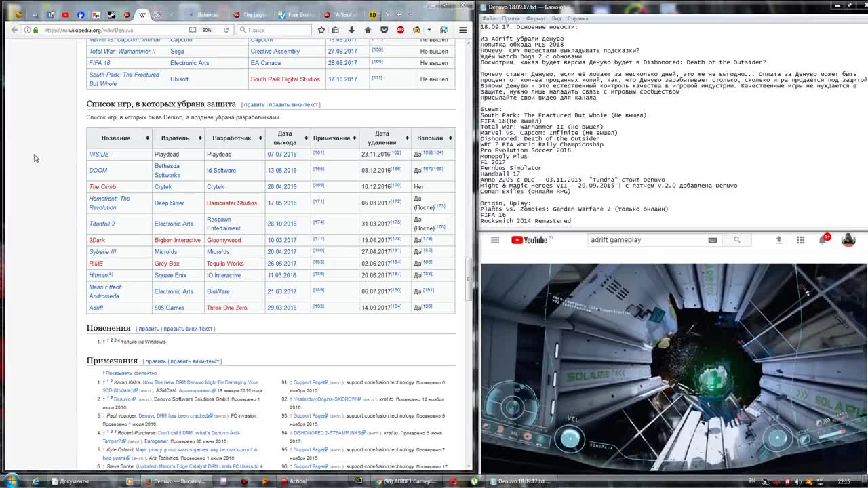Click the 22:15 system tray clock
This screenshot has width=868, height=488.
[844, 481]
